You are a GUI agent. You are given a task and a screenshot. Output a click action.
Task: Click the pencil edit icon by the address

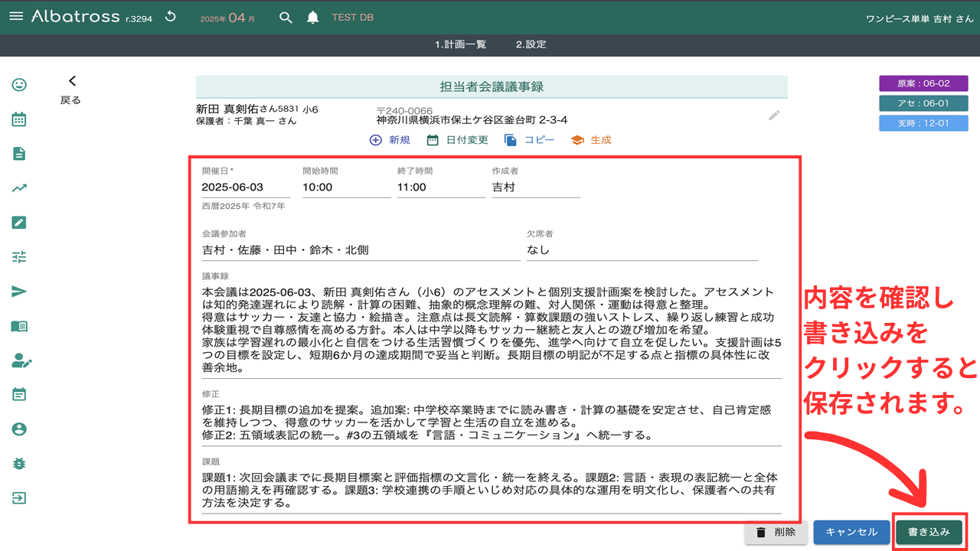pyautogui.click(x=775, y=116)
